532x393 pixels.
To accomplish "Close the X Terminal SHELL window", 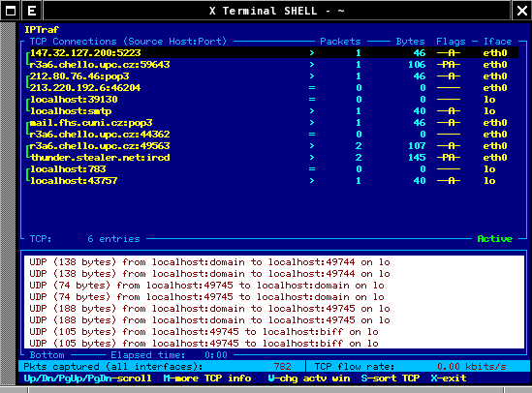I will [x=521, y=11].
